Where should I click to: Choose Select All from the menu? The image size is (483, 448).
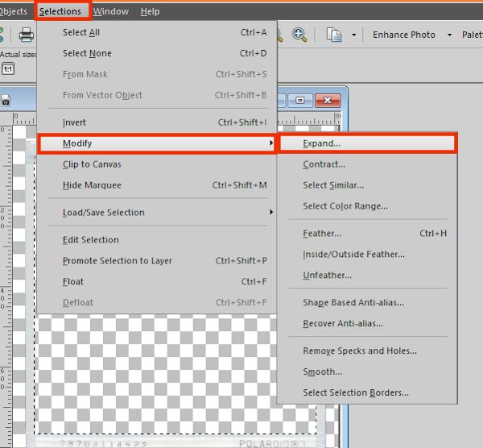tap(157, 32)
